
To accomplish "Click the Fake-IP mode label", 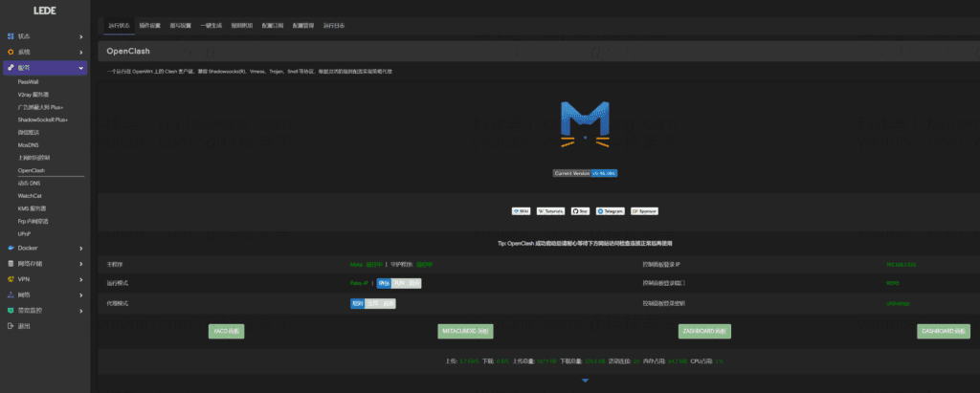I will 360,283.
